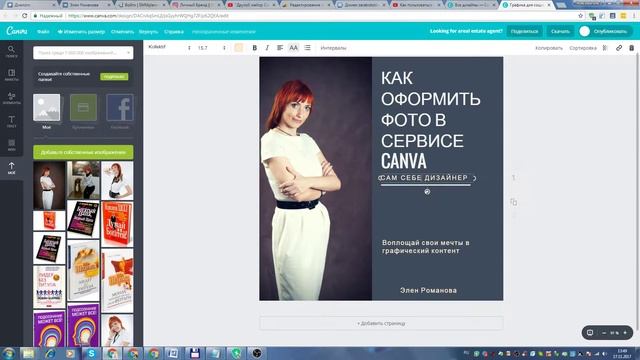The image size is (640, 360).
Task: Select the red-haired woman photo on canvas
Action: tap(316, 179)
